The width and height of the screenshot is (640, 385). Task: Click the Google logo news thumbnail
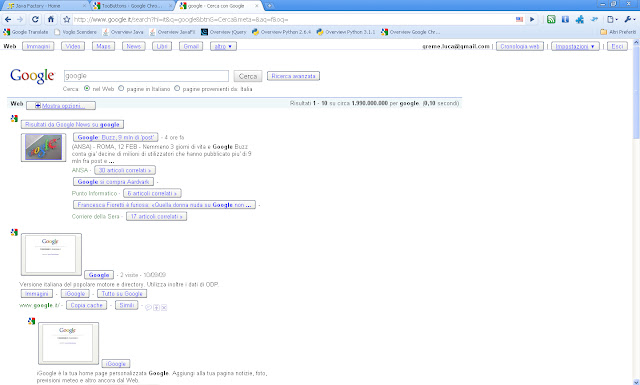pyautogui.click(x=43, y=147)
